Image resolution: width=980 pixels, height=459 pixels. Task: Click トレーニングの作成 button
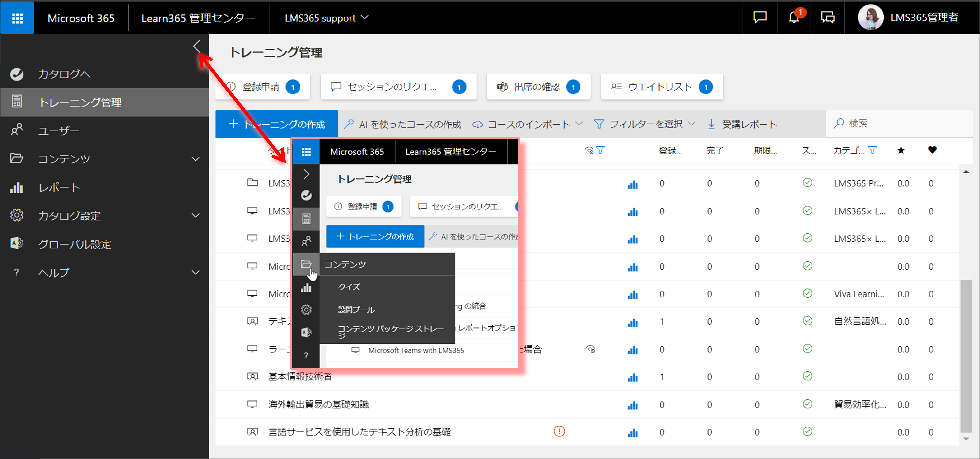tap(277, 124)
